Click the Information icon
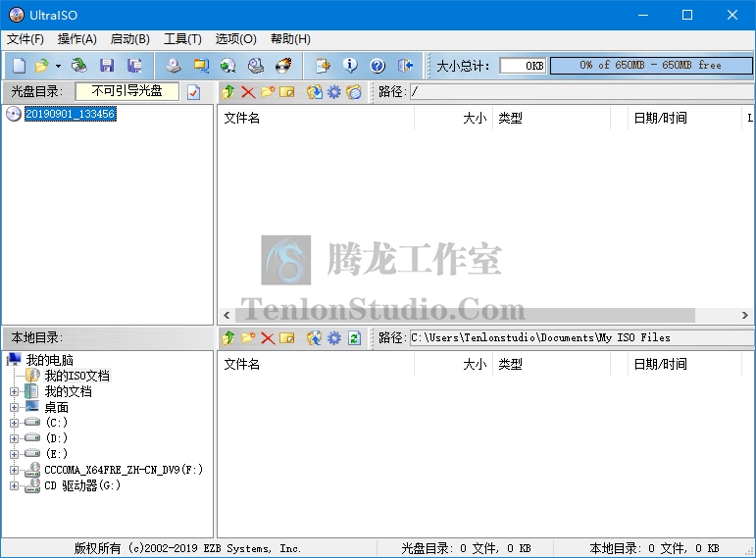Image resolution: width=756 pixels, height=558 pixels. 350,65
